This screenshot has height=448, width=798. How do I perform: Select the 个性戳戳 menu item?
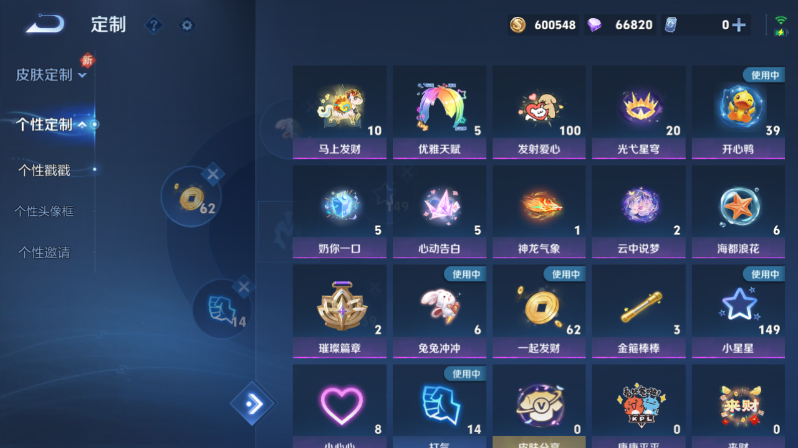point(44,170)
